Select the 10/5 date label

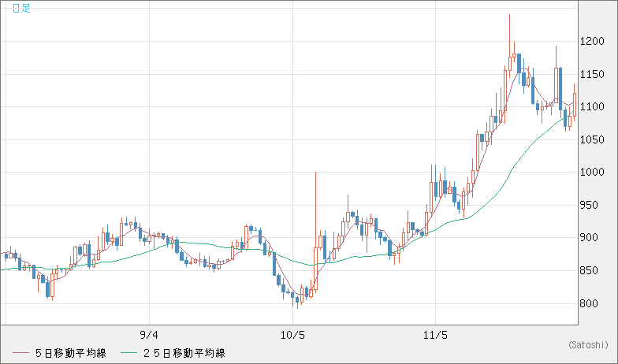(x=292, y=336)
